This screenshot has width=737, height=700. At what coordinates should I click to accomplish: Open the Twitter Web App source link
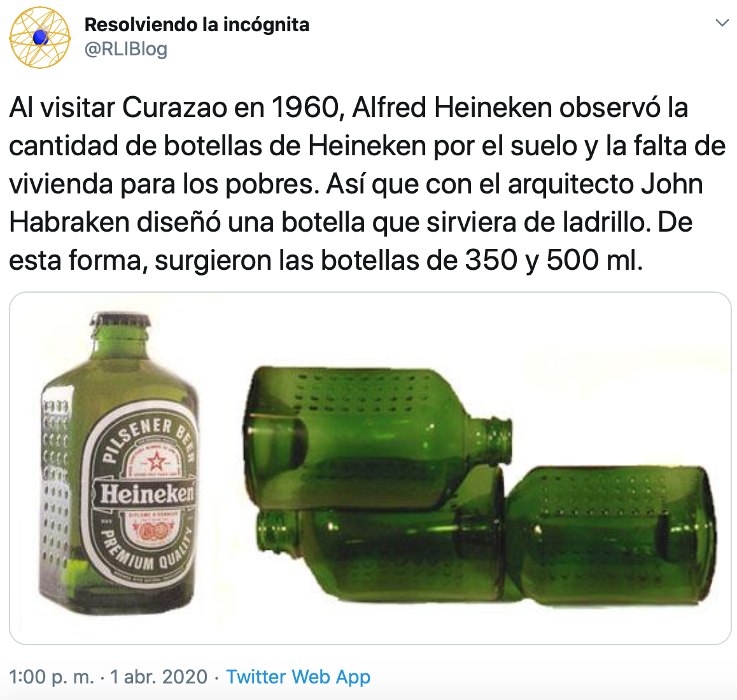pos(298,676)
